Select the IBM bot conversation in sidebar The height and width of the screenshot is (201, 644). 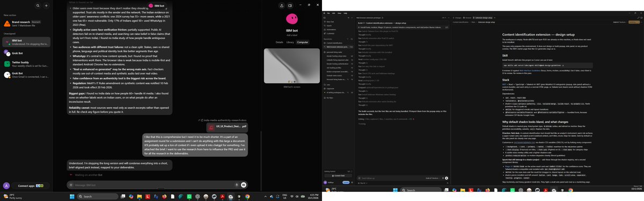[x=26, y=42]
